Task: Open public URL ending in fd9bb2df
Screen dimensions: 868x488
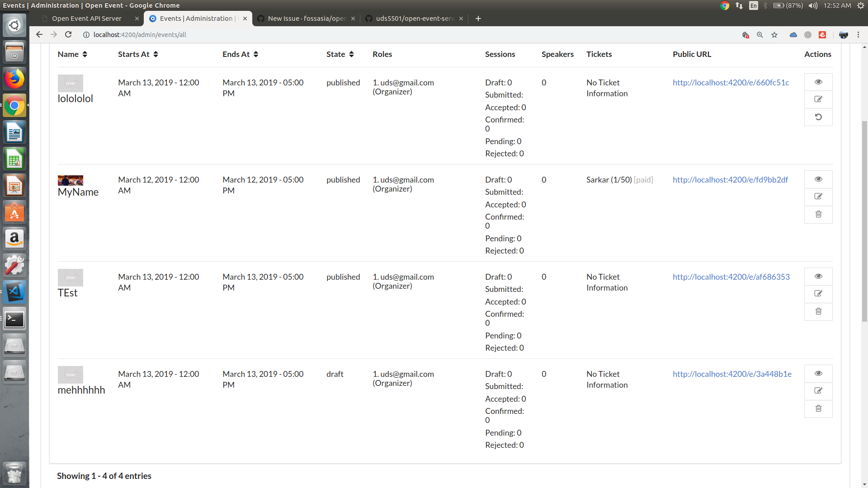Action: pos(730,180)
